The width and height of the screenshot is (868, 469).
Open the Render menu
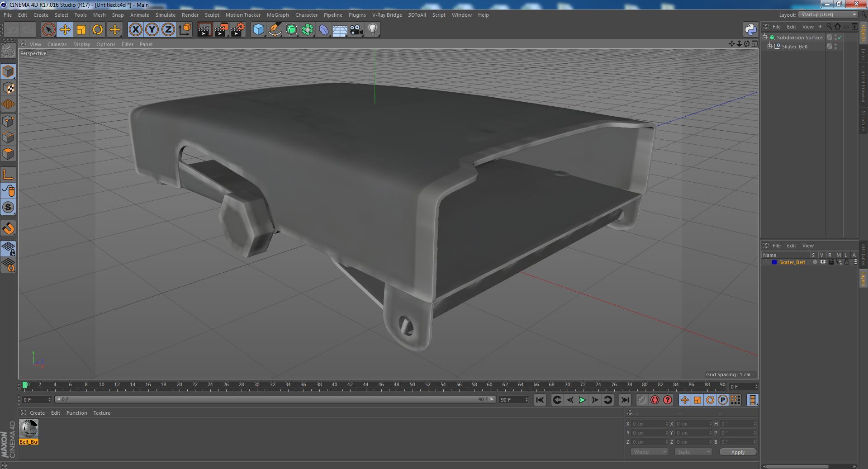(x=190, y=15)
